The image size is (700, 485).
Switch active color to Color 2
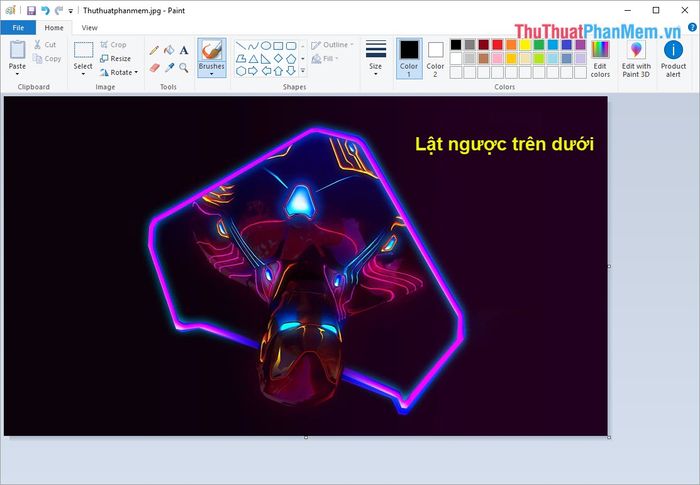pyautogui.click(x=435, y=56)
